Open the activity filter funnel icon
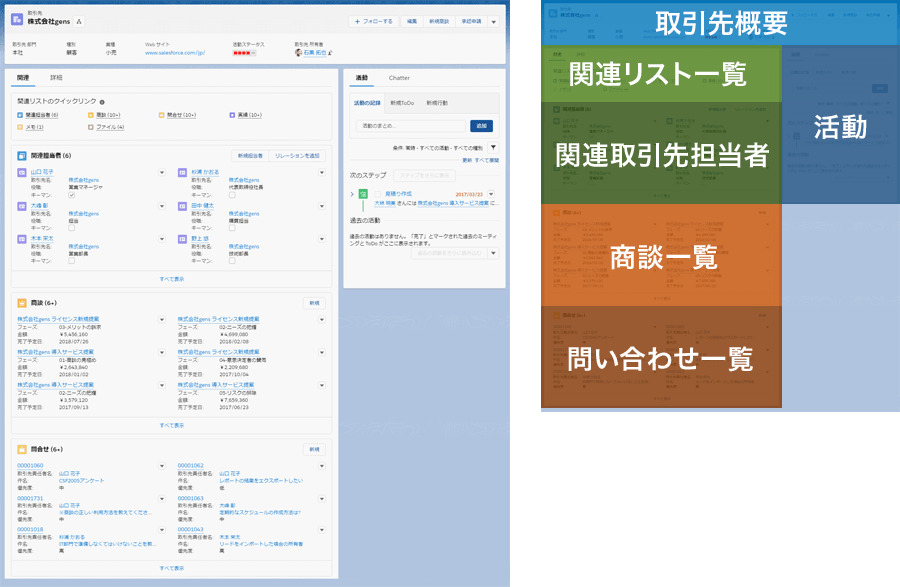Image resolution: width=900 pixels, height=587 pixels. [492, 147]
